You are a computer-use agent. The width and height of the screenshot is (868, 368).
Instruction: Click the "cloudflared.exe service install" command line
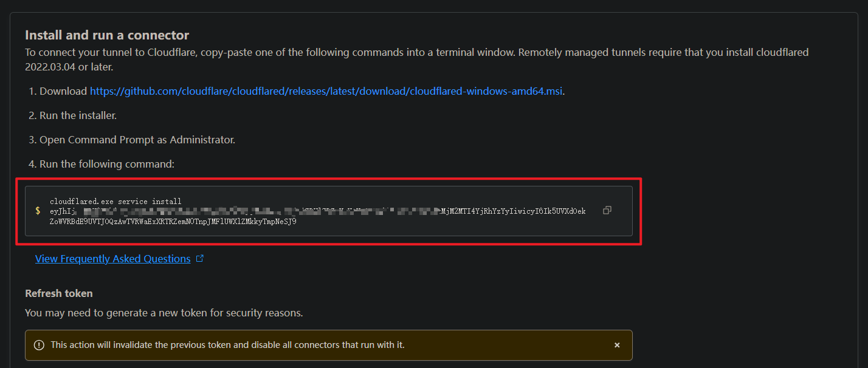pyautogui.click(x=115, y=201)
